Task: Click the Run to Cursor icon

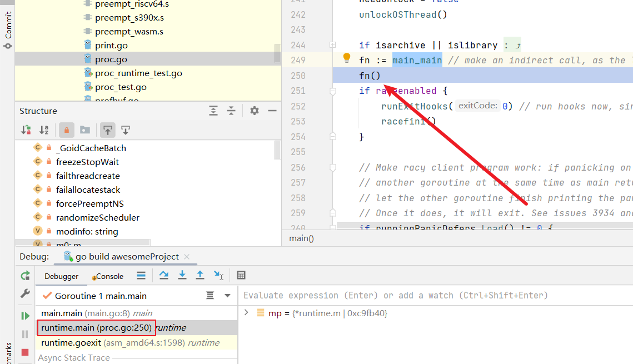Action: 218,276
